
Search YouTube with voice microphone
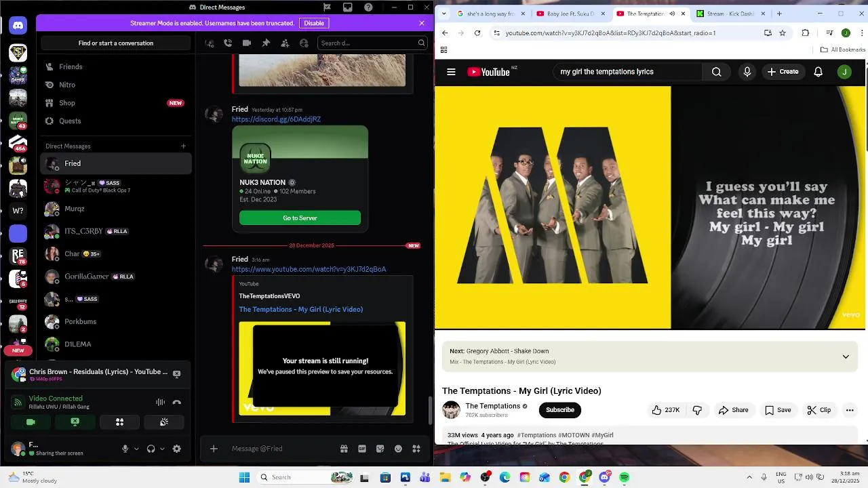click(x=747, y=72)
